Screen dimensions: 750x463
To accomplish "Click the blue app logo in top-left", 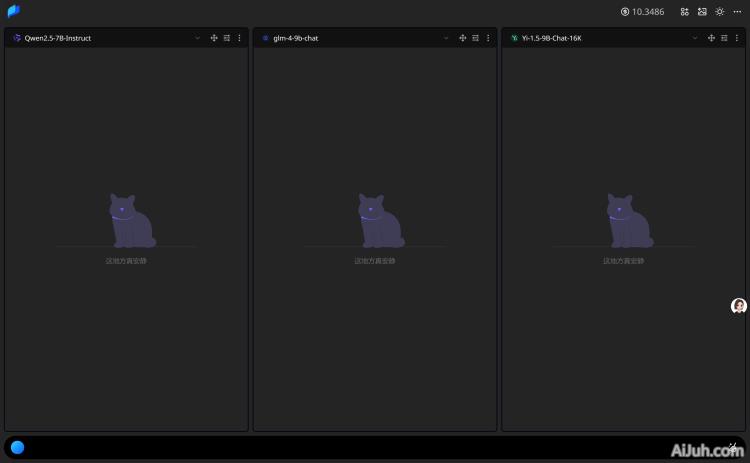I will 14,12.
